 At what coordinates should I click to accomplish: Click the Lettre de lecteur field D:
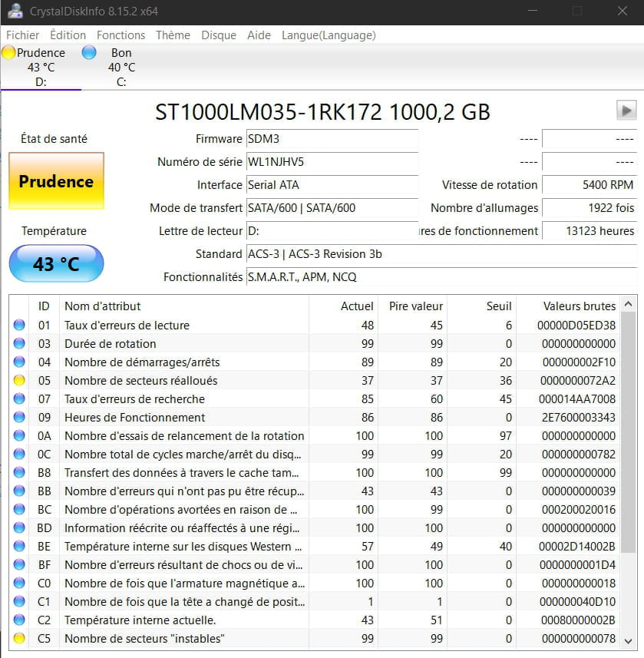click(332, 231)
